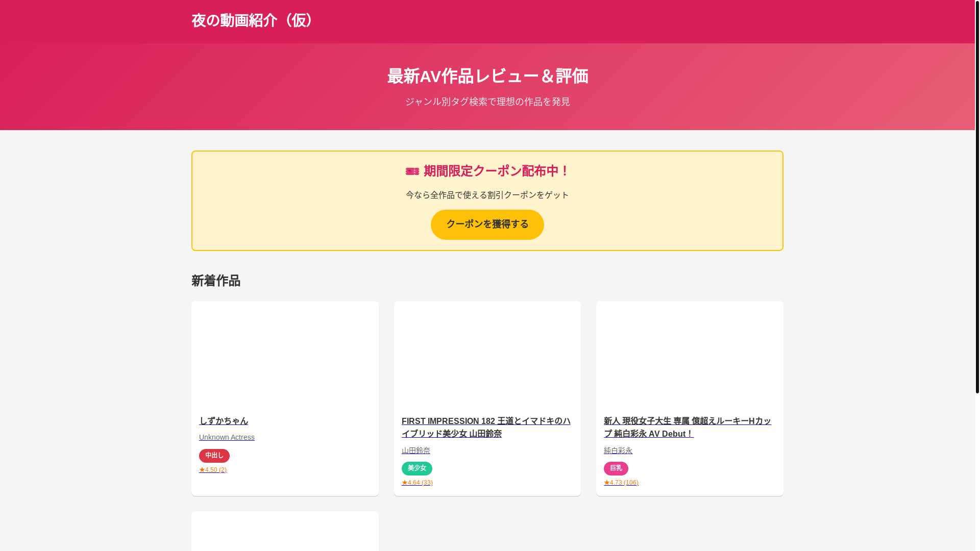The height and width of the screenshot is (551, 980).
Task: Click the page vertical scrollbar thumb
Action: [977, 196]
